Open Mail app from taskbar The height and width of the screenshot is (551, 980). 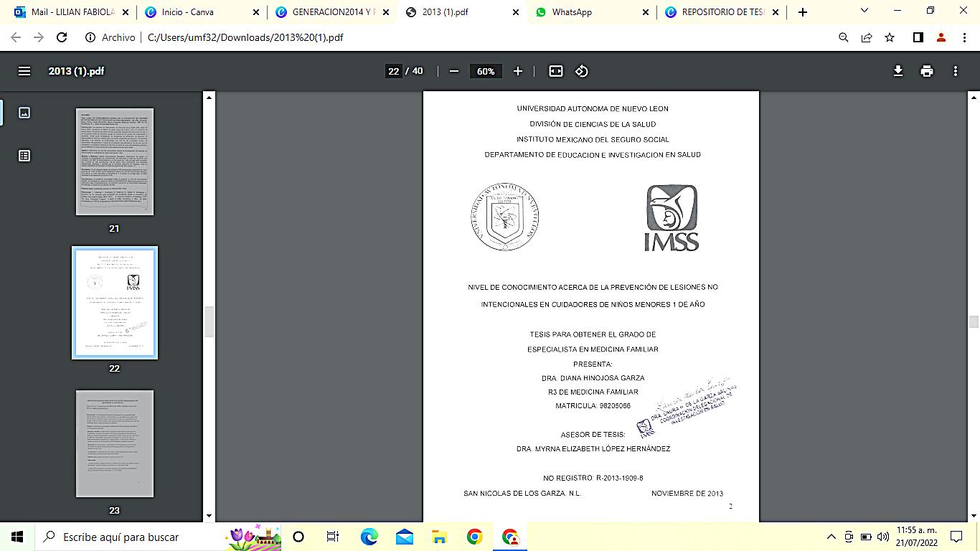point(404,537)
